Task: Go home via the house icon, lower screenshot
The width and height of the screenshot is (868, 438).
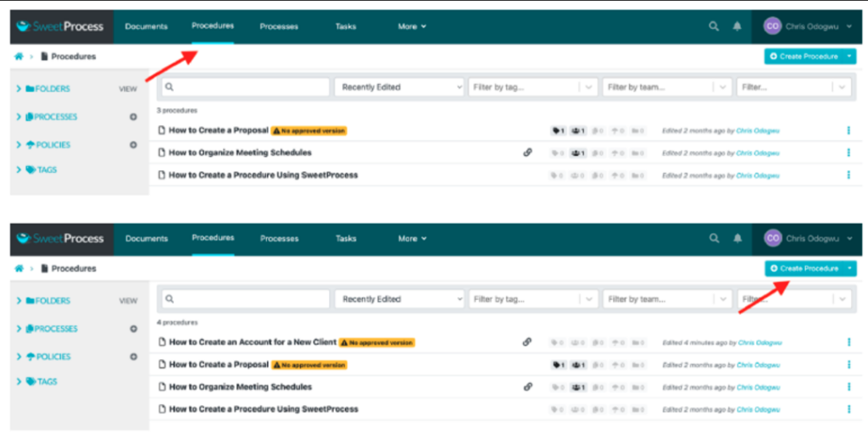Action: (19, 269)
